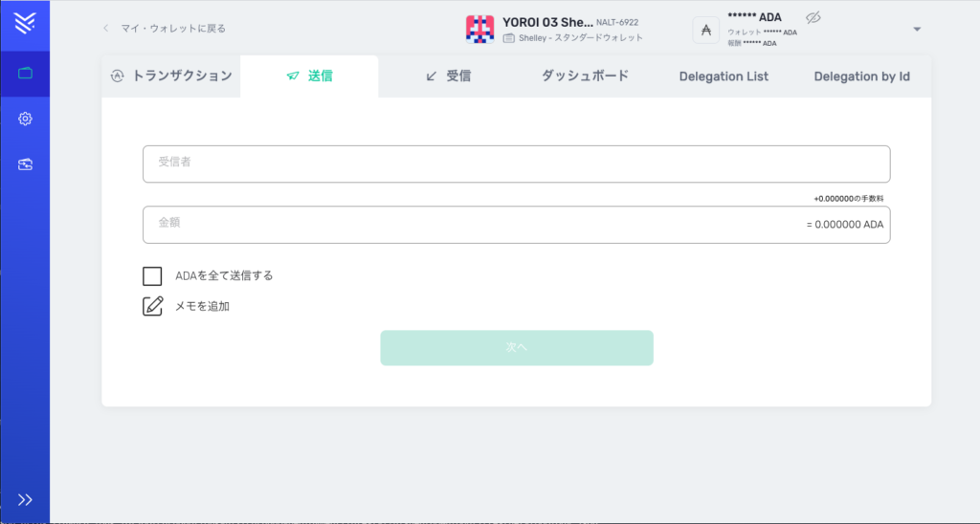The image size is (980, 524).
Task: Open the ダッシュボード tab
Action: click(585, 76)
